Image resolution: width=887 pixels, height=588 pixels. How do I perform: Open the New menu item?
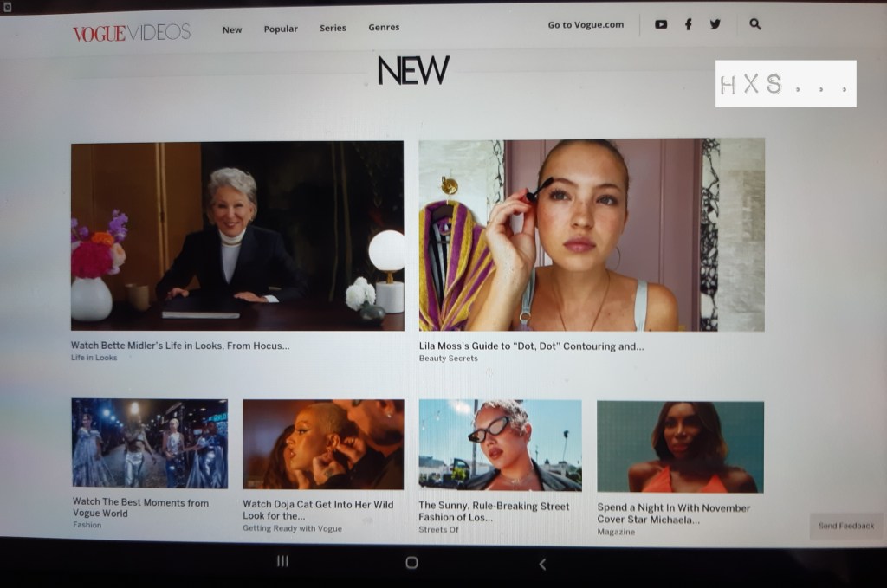pos(232,29)
